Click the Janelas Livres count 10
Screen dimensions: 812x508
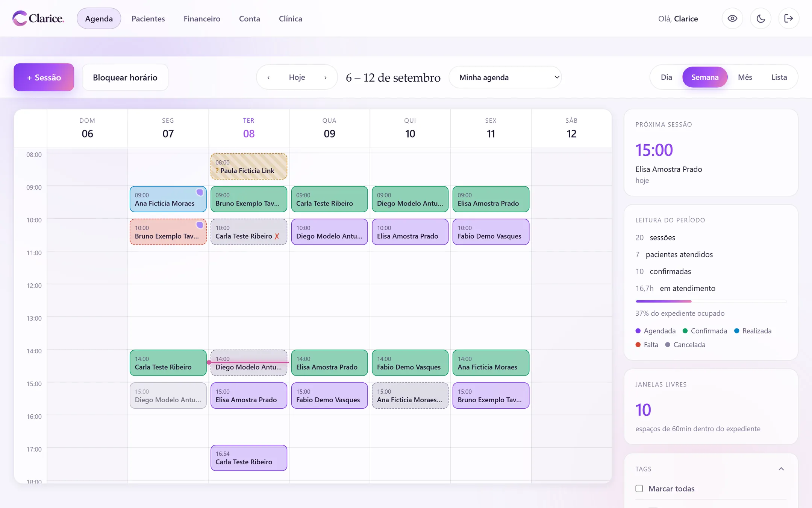point(643,410)
